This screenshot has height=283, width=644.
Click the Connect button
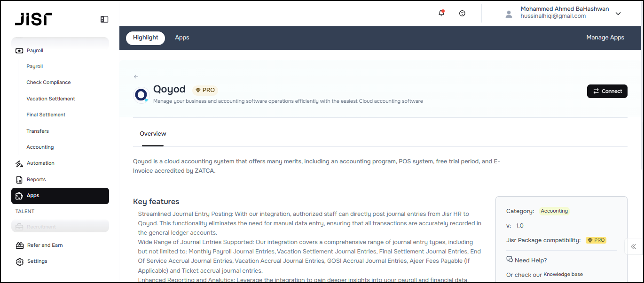pos(607,91)
